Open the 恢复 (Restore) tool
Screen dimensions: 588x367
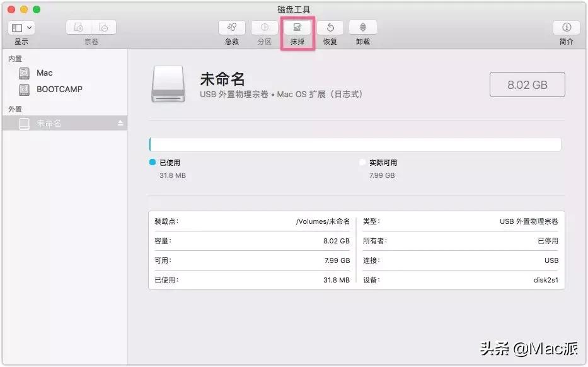click(330, 28)
